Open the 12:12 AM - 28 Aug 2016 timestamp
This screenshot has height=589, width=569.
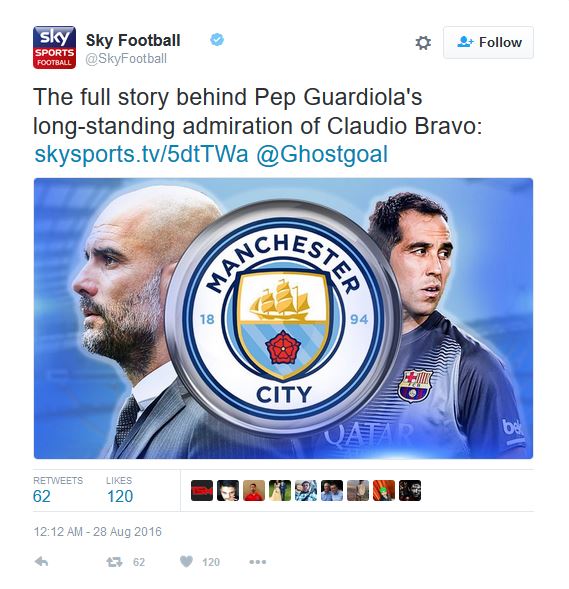pos(98,532)
